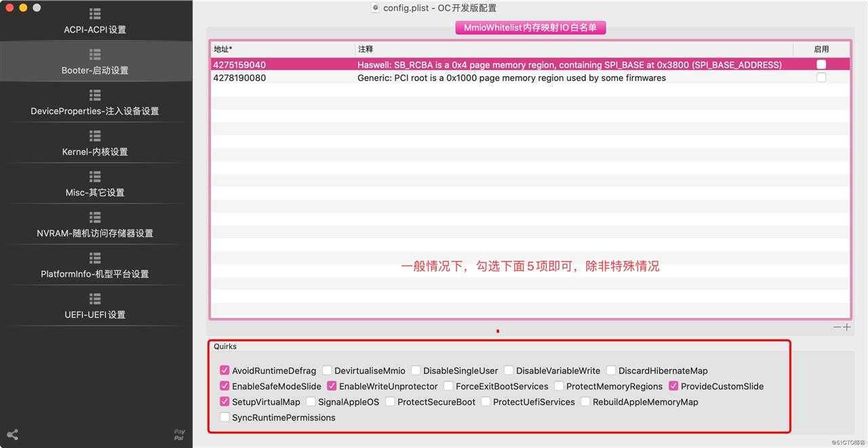Check ProtectMemoryRegions quirk

coord(559,386)
